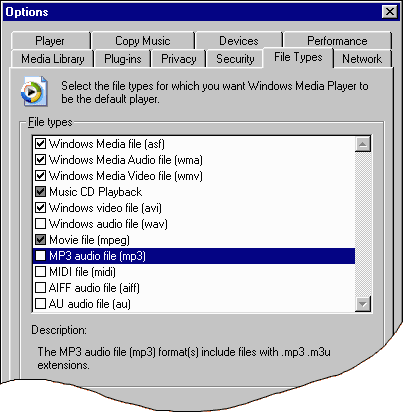
Task: Check the MP3 audio file (mp3) box
Action: pyautogui.click(x=40, y=256)
